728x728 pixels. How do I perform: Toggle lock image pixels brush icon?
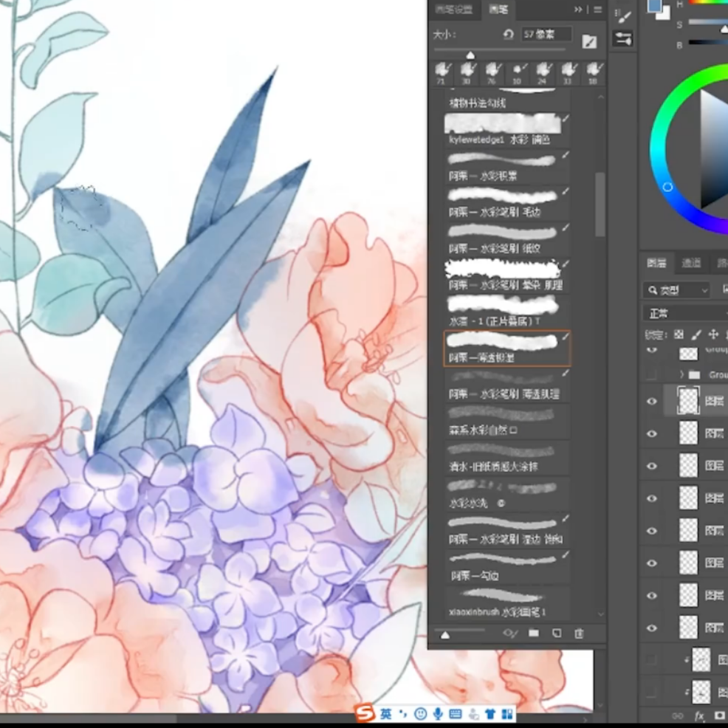click(696, 334)
